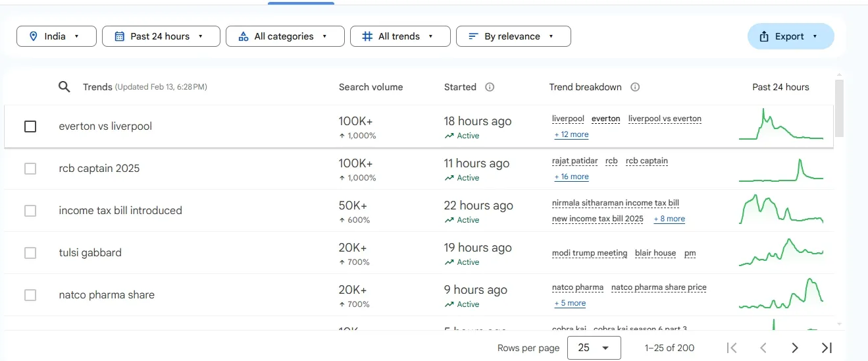
Task: Open the income tax bill introduced trend
Action: tap(120, 211)
